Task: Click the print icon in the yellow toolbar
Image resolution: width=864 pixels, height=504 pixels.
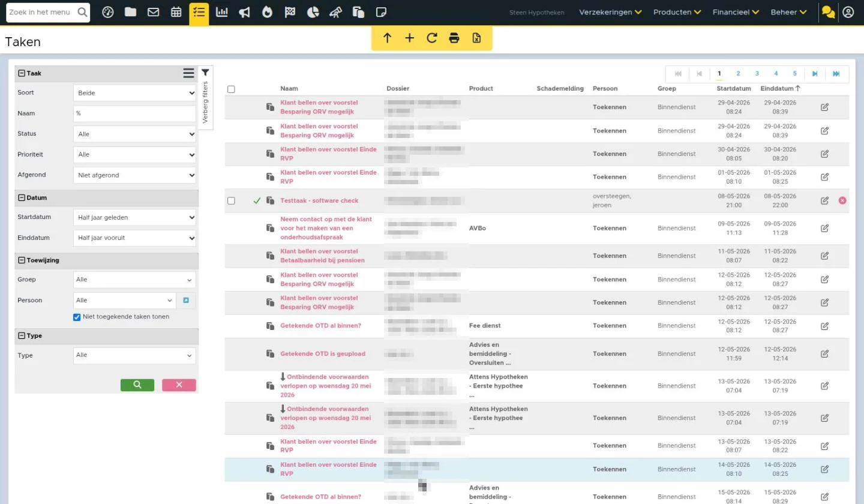Action: pyautogui.click(x=454, y=38)
